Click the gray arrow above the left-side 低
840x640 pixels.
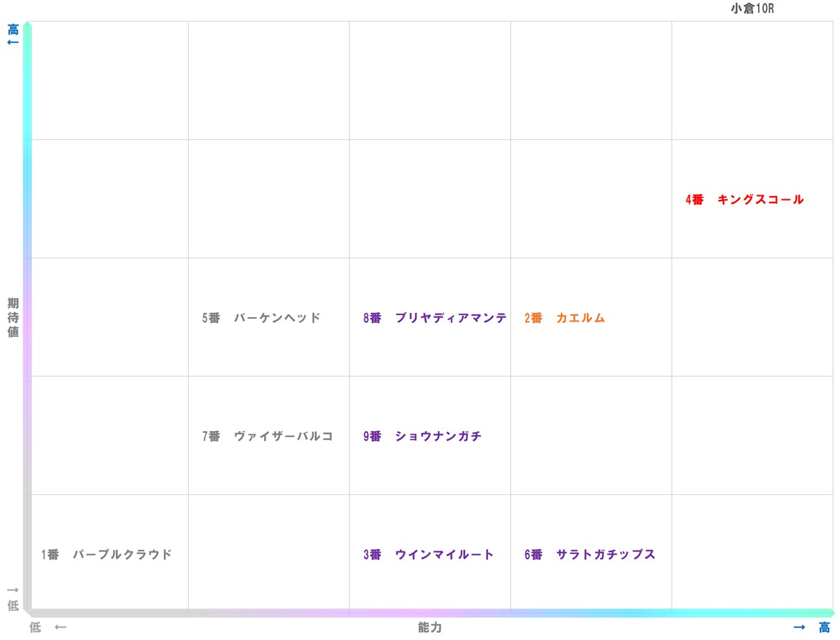[12, 591]
